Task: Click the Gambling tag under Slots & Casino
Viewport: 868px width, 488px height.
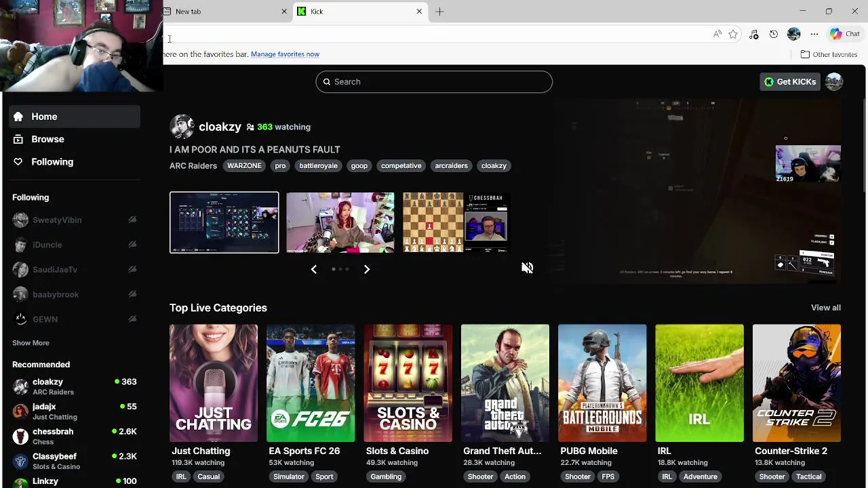Action: tap(386, 476)
